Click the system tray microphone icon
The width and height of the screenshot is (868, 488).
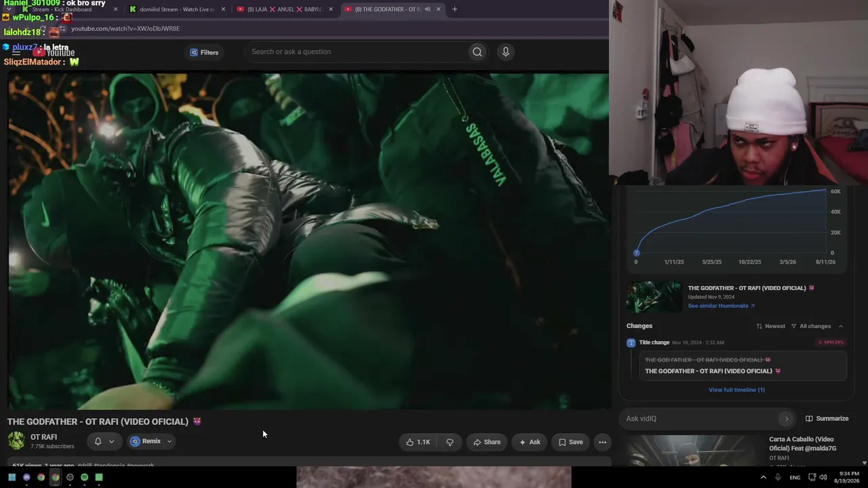778,477
